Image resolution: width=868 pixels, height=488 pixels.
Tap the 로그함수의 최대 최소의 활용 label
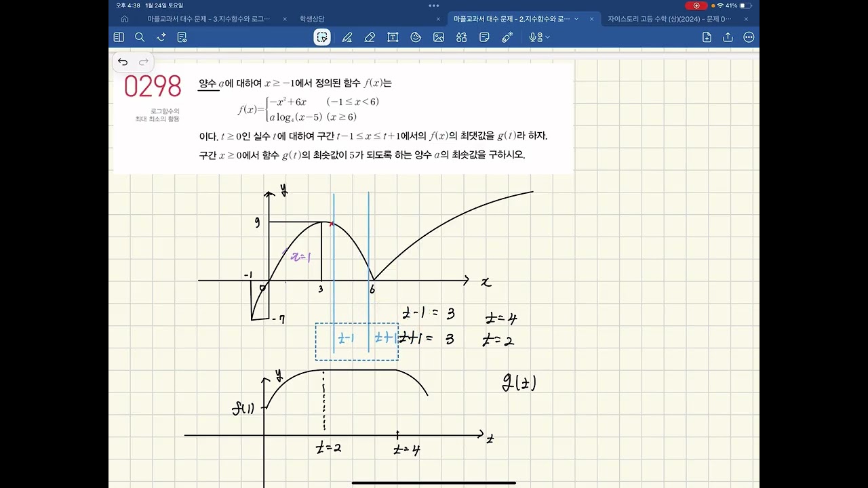tap(157, 115)
